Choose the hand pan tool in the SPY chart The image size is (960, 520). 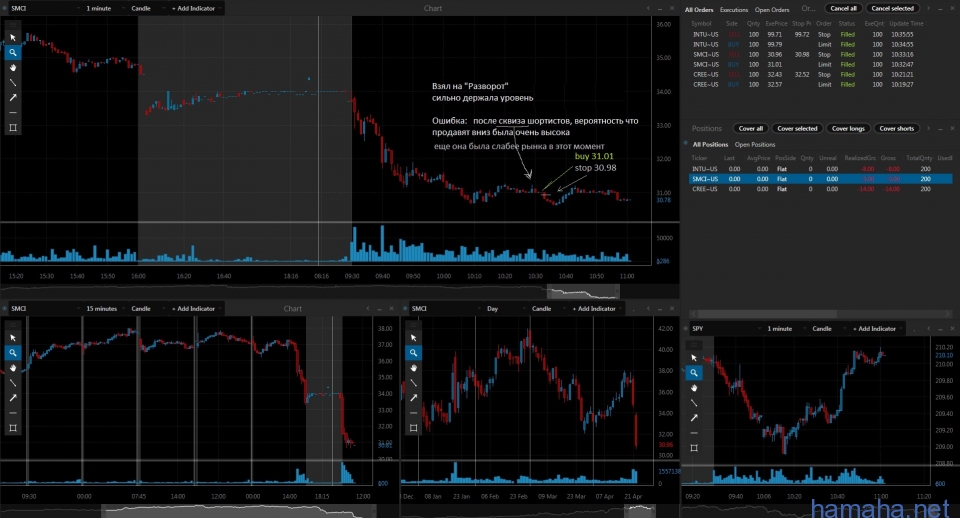[x=694, y=388]
